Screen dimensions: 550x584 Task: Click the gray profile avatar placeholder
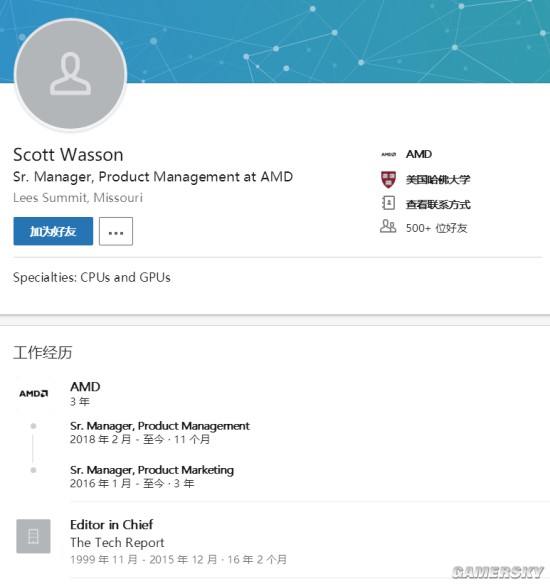tap(70, 75)
